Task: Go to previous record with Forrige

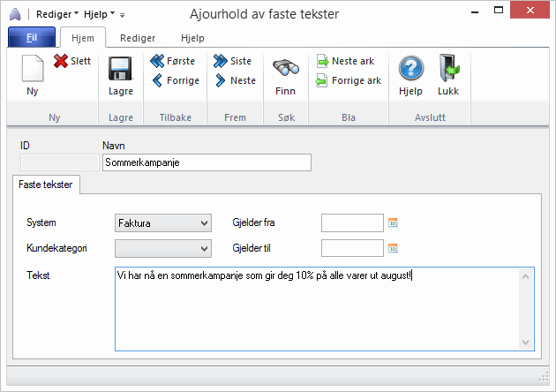Action: coord(158,80)
